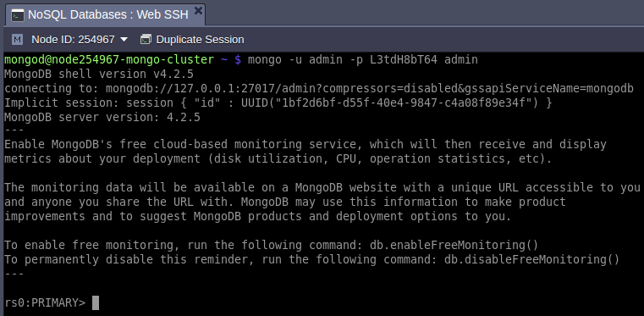644x316 pixels.
Task: Click the MongoDB 'M' node icon
Action: point(17,40)
